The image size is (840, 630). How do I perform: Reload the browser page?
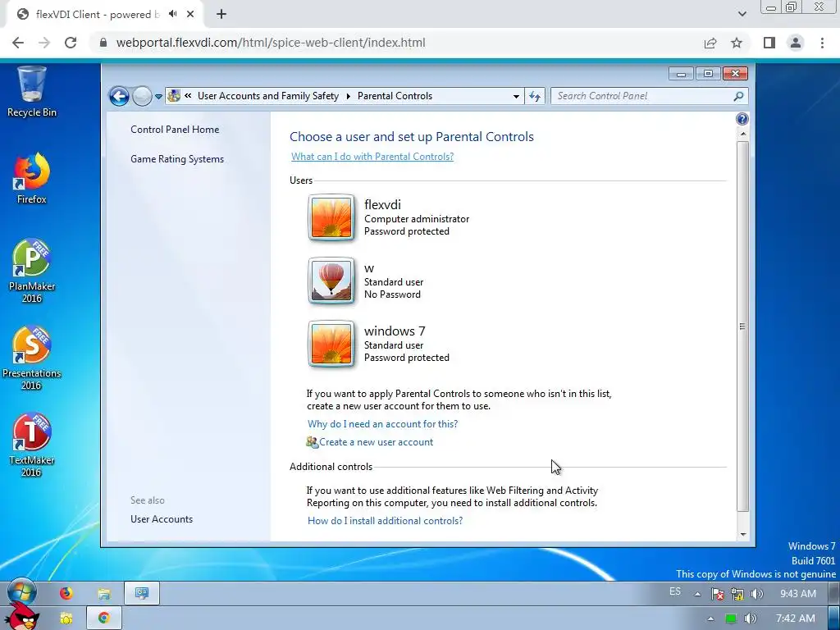(71, 43)
